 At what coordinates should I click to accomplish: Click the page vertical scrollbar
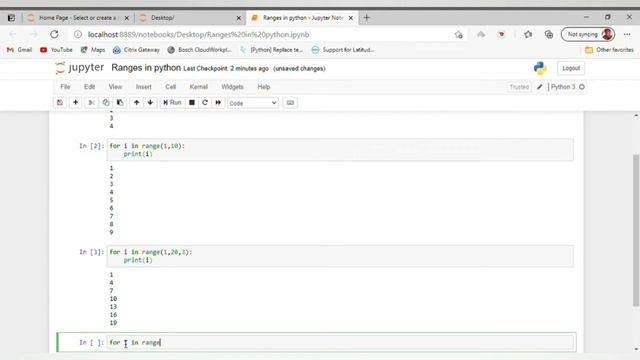636,231
